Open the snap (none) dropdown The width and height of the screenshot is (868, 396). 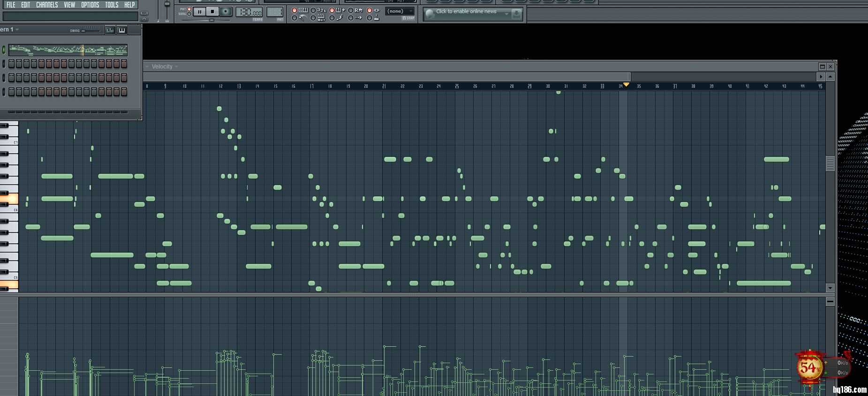(x=400, y=11)
